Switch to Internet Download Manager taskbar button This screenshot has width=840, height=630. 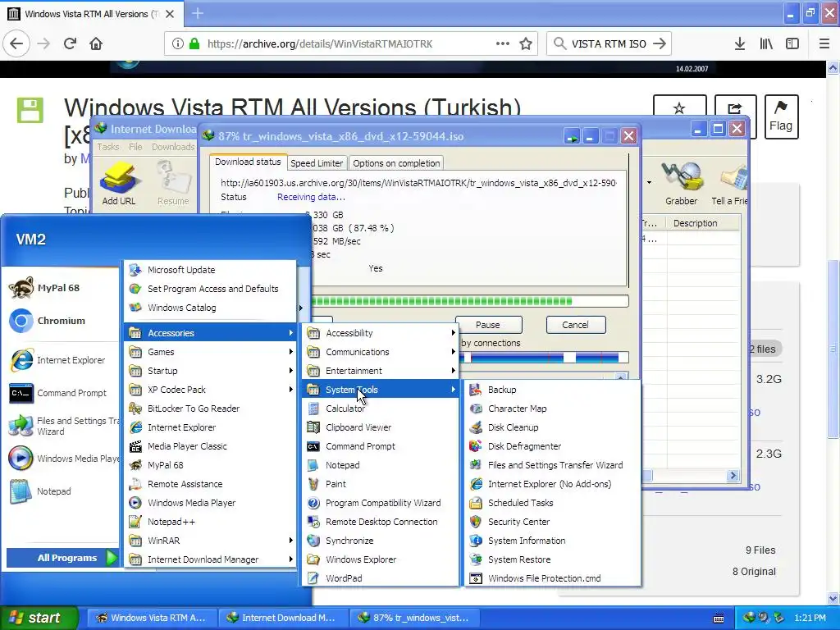(x=283, y=618)
